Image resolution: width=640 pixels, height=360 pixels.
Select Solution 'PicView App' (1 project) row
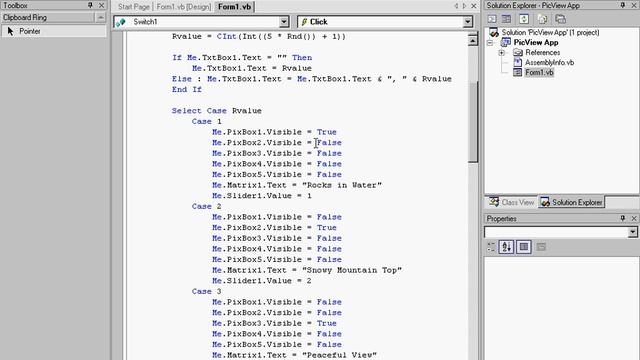[550, 32]
